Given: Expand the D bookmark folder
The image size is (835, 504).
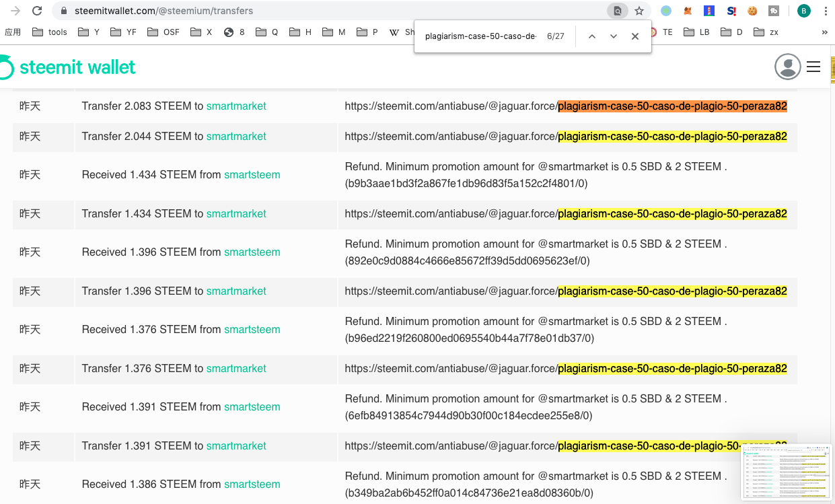Looking at the screenshot, I should point(731,32).
